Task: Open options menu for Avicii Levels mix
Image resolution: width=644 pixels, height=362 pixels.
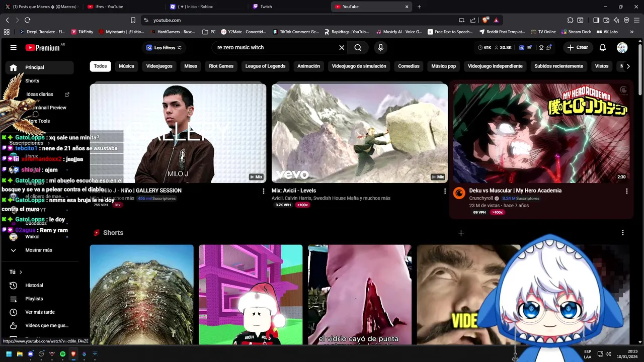Action: [445, 191]
